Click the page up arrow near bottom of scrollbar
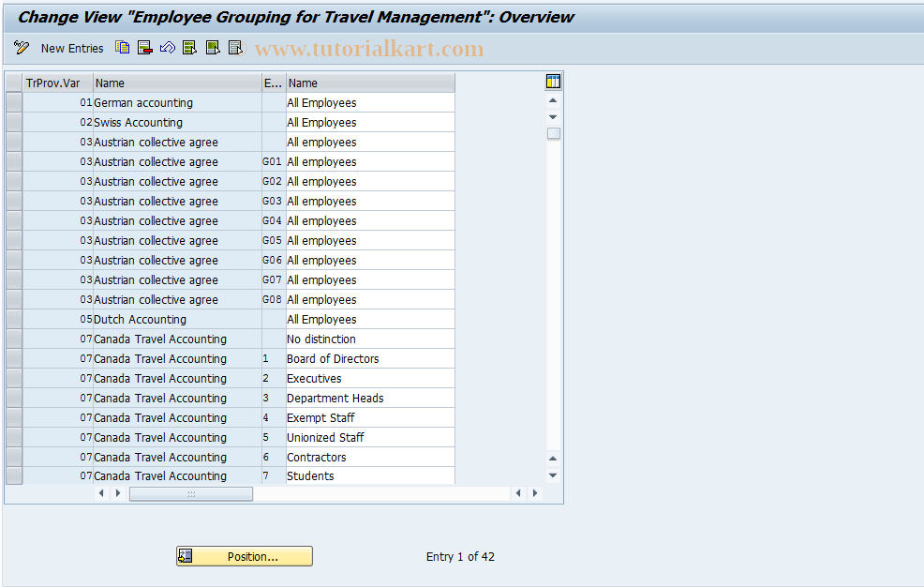This screenshot has height=588, width=924. (x=553, y=459)
